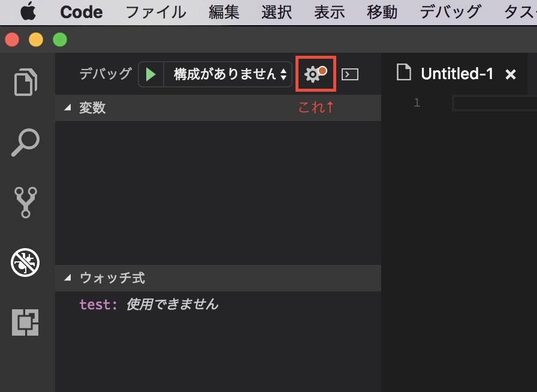This screenshot has height=392, width=537.
Task: Open the 移動 menu
Action: point(382,13)
